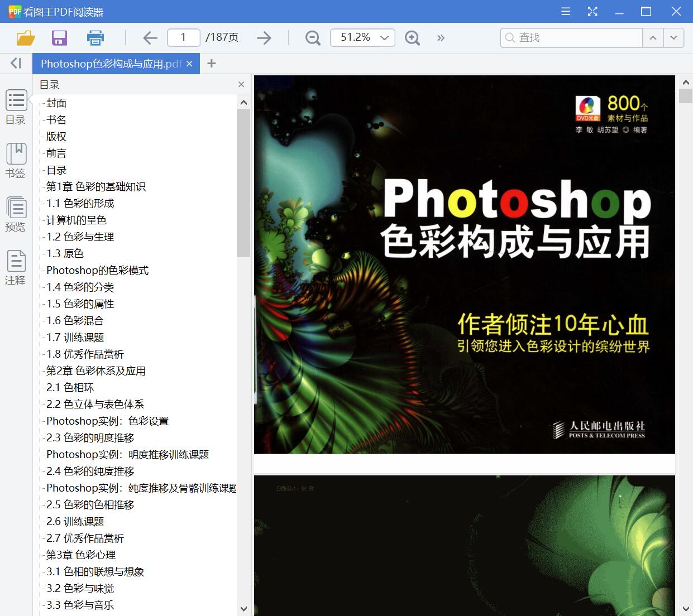Open 计算机的呈色 entry
The height and width of the screenshot is (616, 693).
coord(77,220)
